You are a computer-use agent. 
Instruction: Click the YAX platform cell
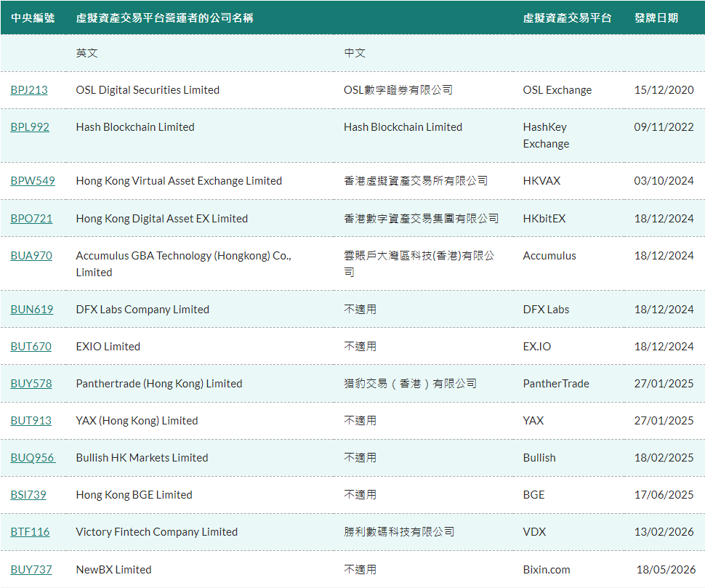coord(533,421)
